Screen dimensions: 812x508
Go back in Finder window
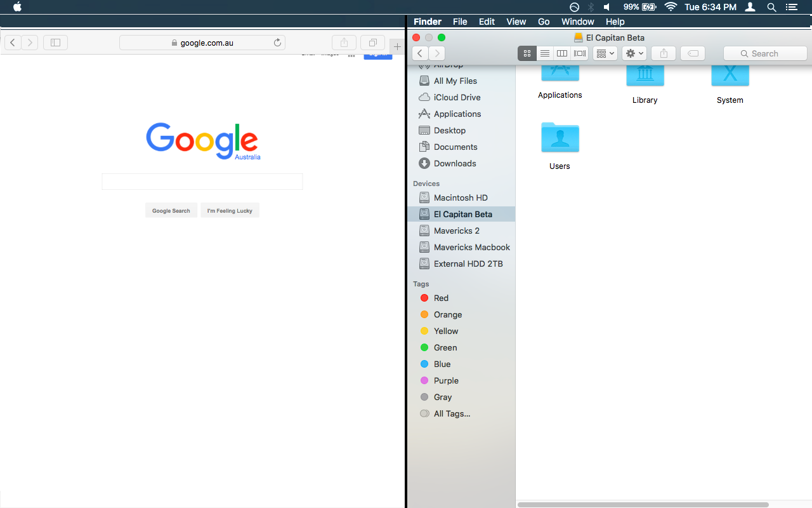pyautogui.click(x=420, y=53)
